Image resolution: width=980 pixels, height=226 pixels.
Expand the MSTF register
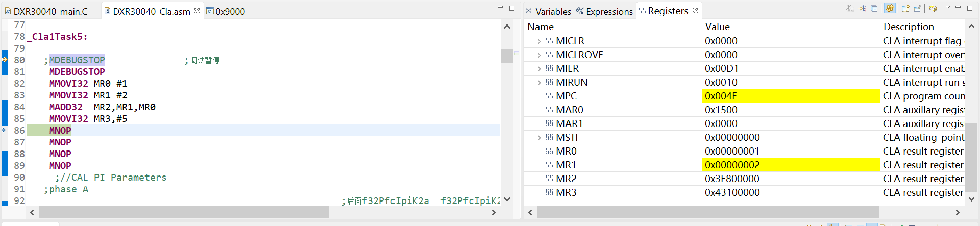click(x=540, y=138)
